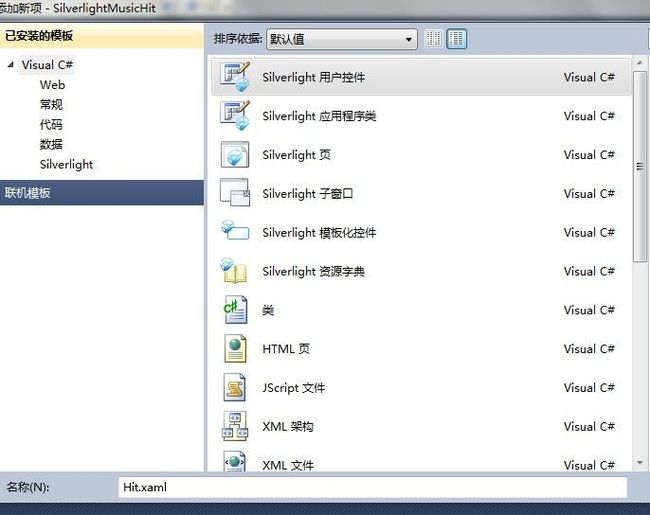Click the Silverlight 模板化控件 label

tap(319, 233)
